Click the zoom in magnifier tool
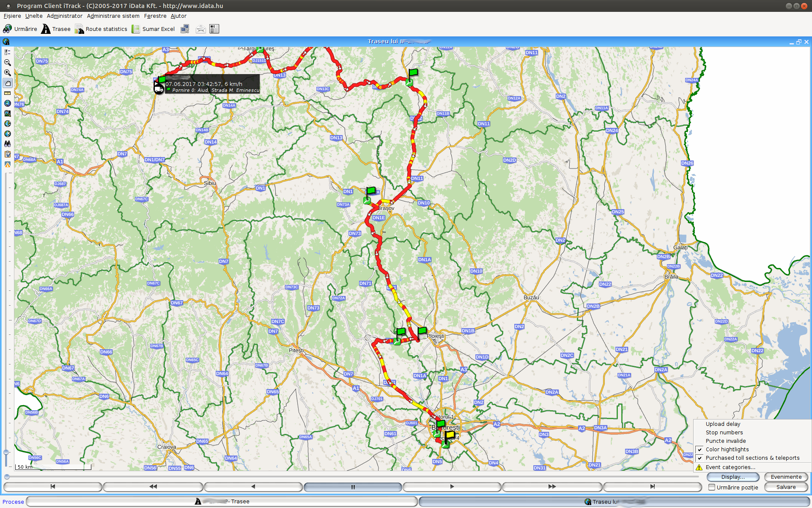Viewport: 812px width, 508px height. pos(7,73)
